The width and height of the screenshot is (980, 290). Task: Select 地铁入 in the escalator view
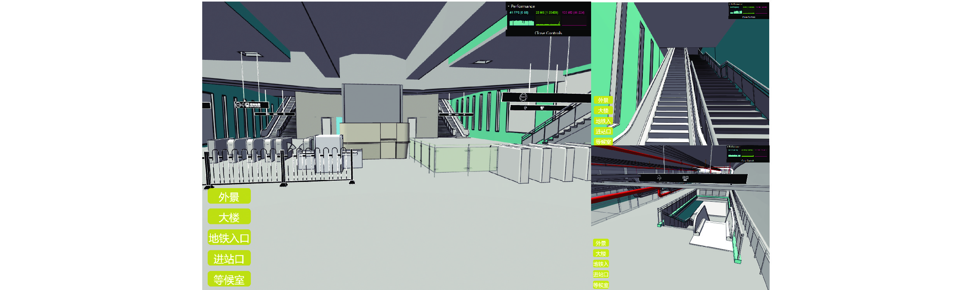point(603,121)
